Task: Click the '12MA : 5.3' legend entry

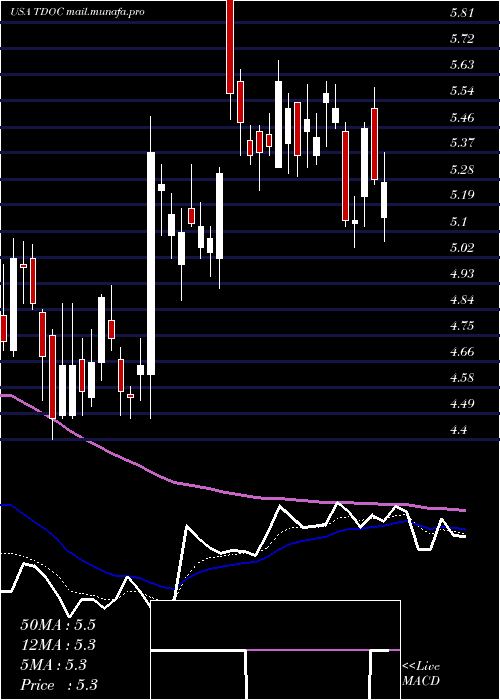Action: pos(58,645)
